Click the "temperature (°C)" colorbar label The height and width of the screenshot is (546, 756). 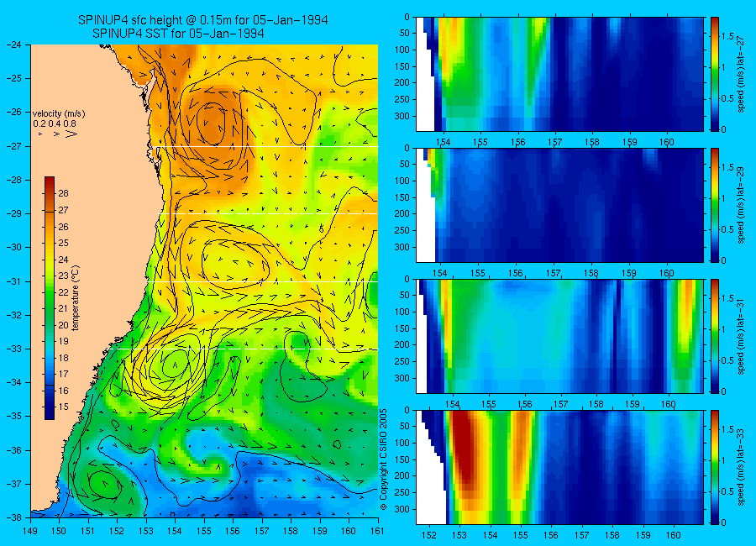coord(76,298)
